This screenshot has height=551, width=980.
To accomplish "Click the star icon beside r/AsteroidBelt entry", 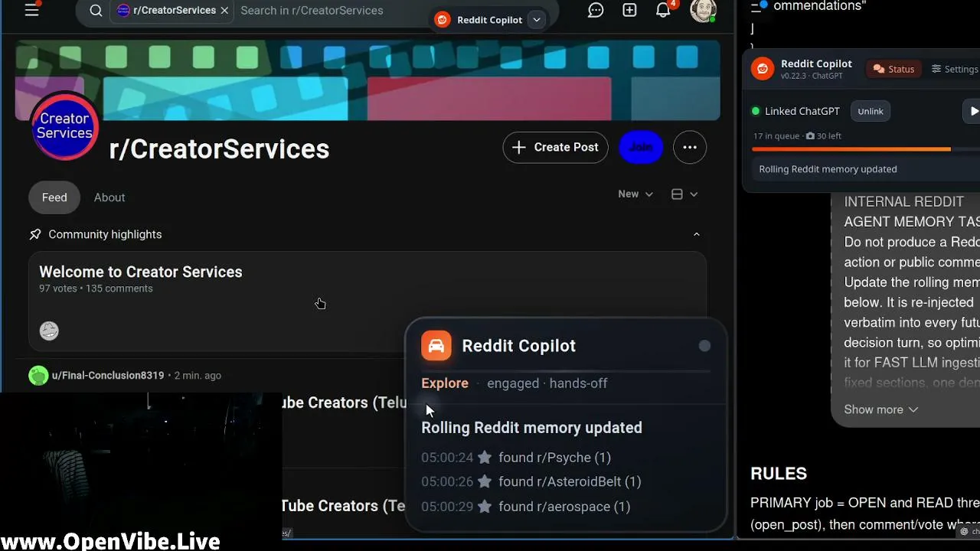I will pyautogui.click(x=485, y=482).
